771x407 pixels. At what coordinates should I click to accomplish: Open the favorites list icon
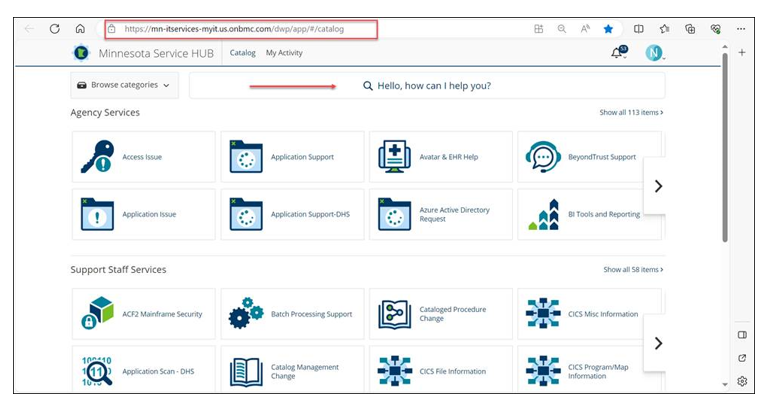pyautogui.click(x=664, y=29)
